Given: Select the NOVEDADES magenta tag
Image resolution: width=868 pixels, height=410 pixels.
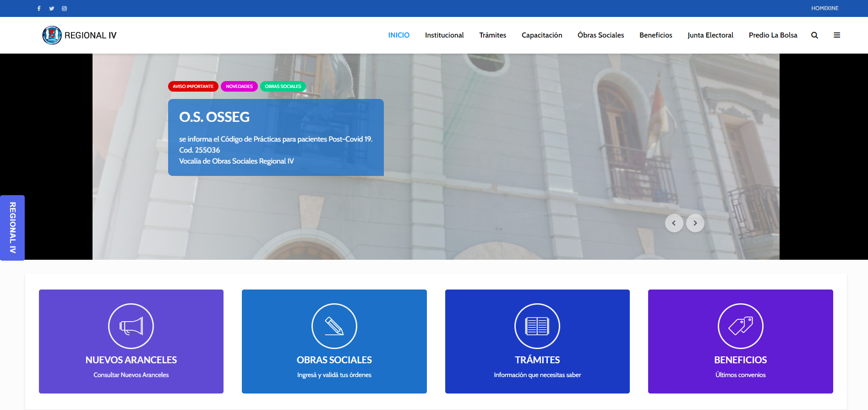Looking at the screenshot, I should pos(239,87).
